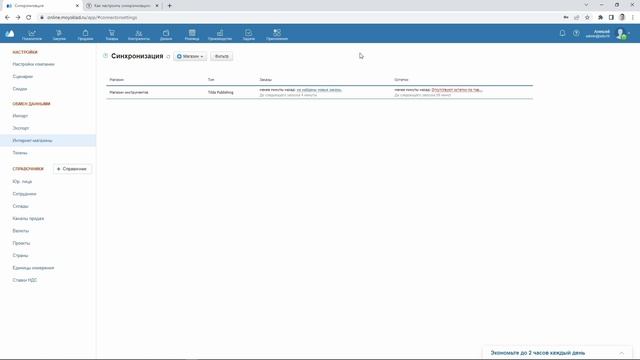The width and height of the screenshot is (640, 360).
Task: Select Интернет-магазины in sidebar
Action: tap(48, 140)
